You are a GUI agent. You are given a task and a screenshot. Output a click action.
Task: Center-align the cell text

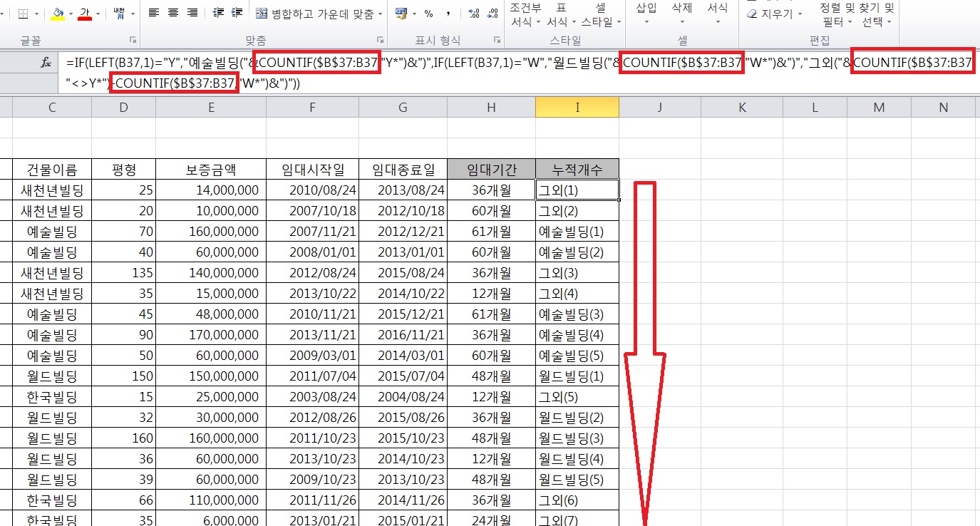tap(172, 13)
